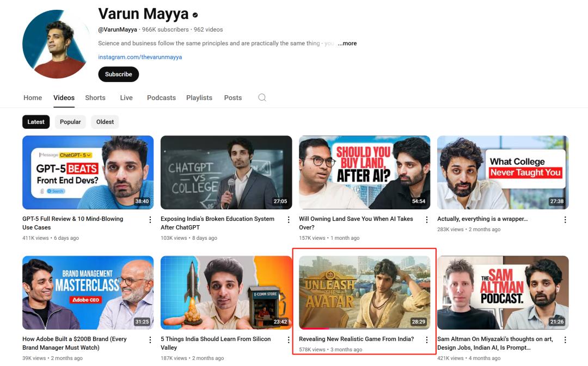Open options menu for How Adobe Built a $200B Brand video
Screen dimensions: 588x366
pos(150,340)
